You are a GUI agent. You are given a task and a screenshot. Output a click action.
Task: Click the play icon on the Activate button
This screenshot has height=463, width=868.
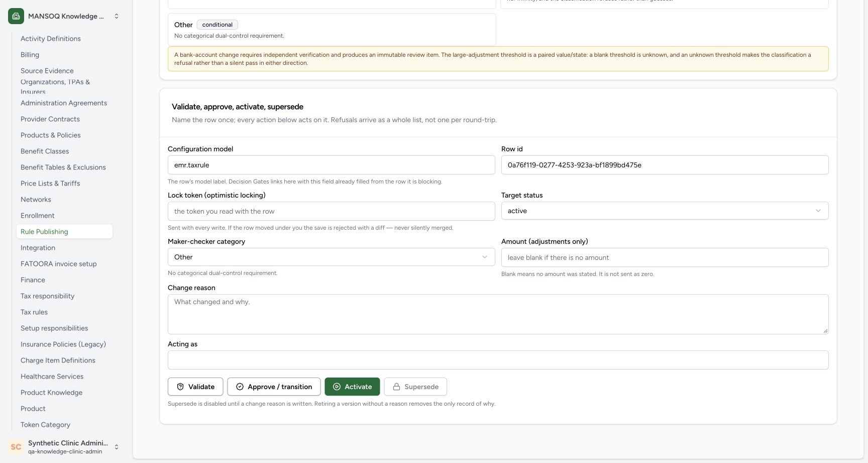(x=337, y=387)
